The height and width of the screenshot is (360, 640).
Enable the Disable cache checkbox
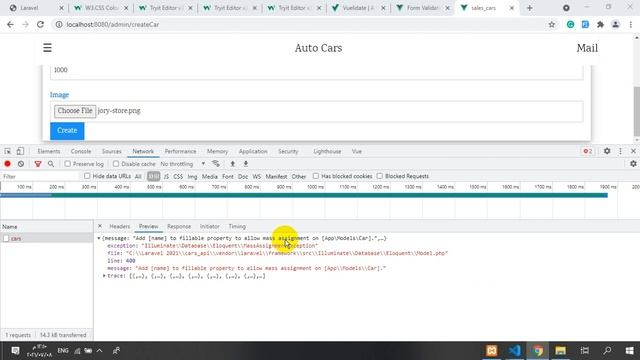(116, 164)
